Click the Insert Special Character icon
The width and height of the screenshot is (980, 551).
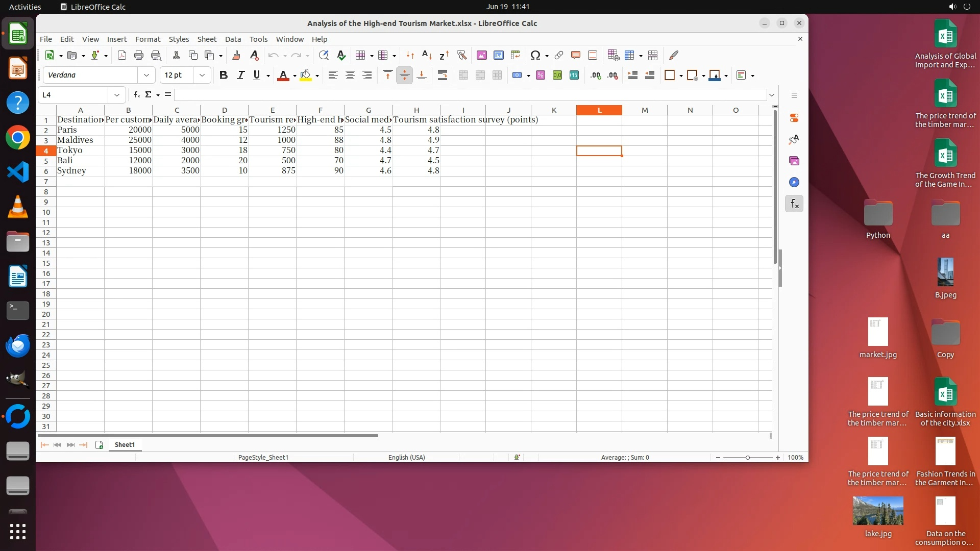(x=535, y=55)
